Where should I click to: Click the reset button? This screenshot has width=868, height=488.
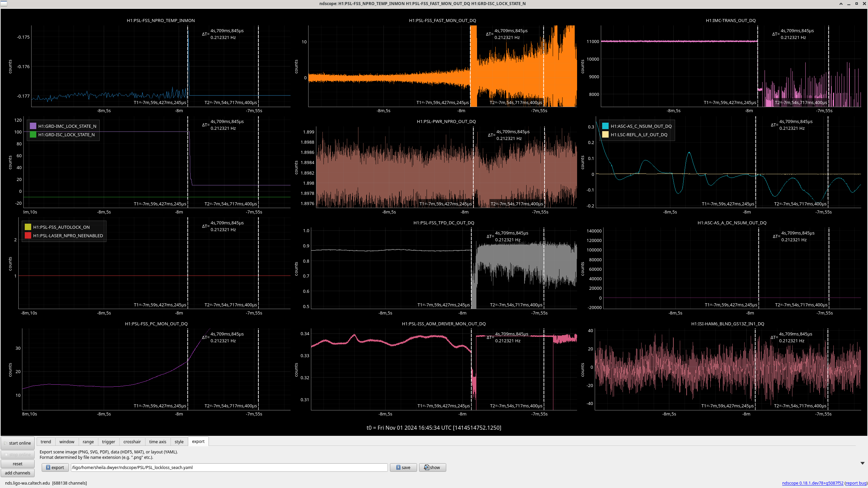[18, 464]
